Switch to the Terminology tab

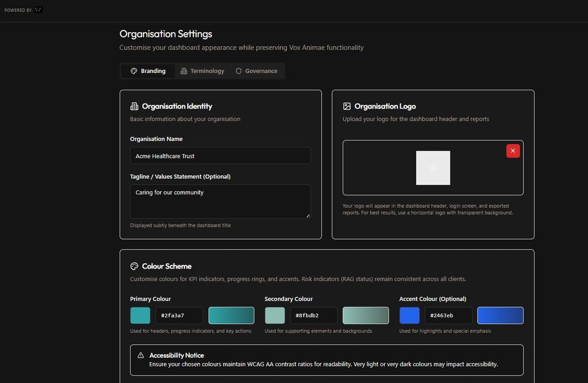point(202,71)
